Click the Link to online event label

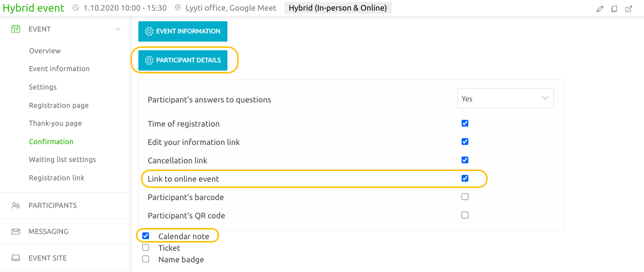click(x=183, y=179)
